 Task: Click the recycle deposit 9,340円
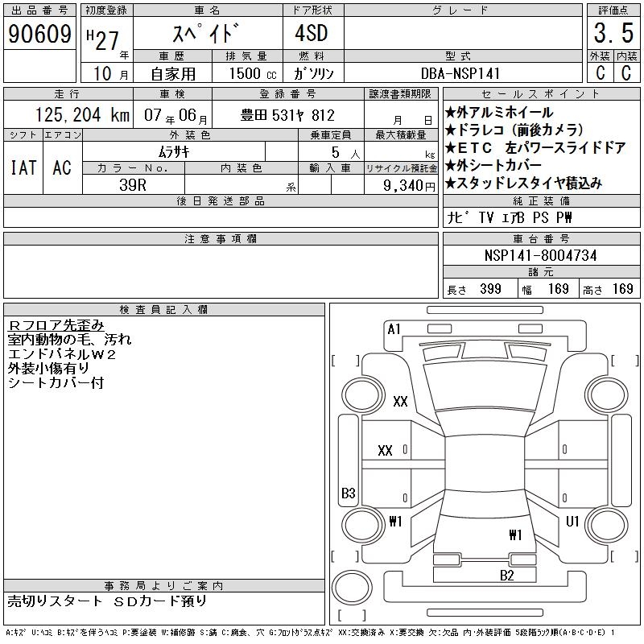tap(409, 186)
